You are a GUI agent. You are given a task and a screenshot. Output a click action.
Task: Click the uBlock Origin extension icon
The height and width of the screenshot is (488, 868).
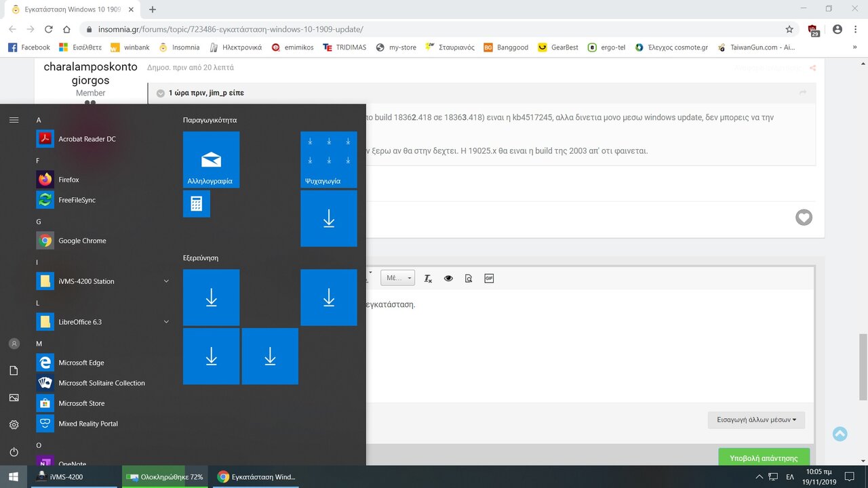pyautogui.click(x=813, y=30)
